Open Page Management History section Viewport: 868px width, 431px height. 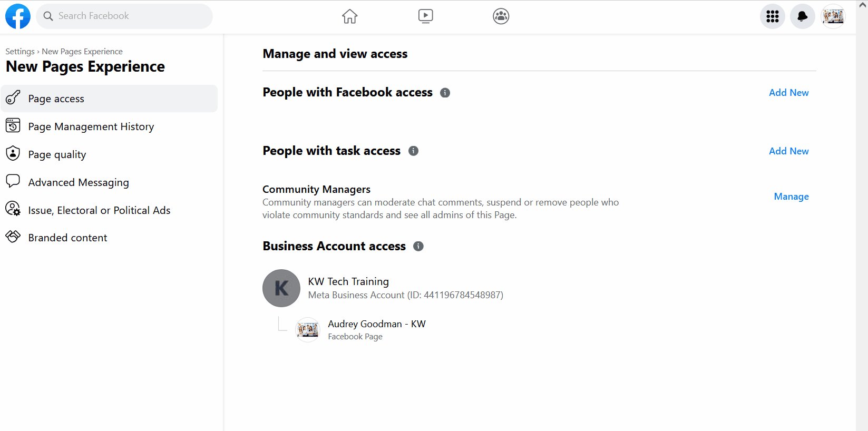pos(109,126)
